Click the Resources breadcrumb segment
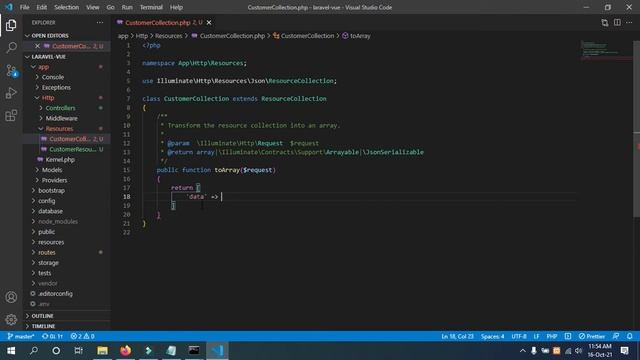The image size is (640, 360). click(169, 36)
